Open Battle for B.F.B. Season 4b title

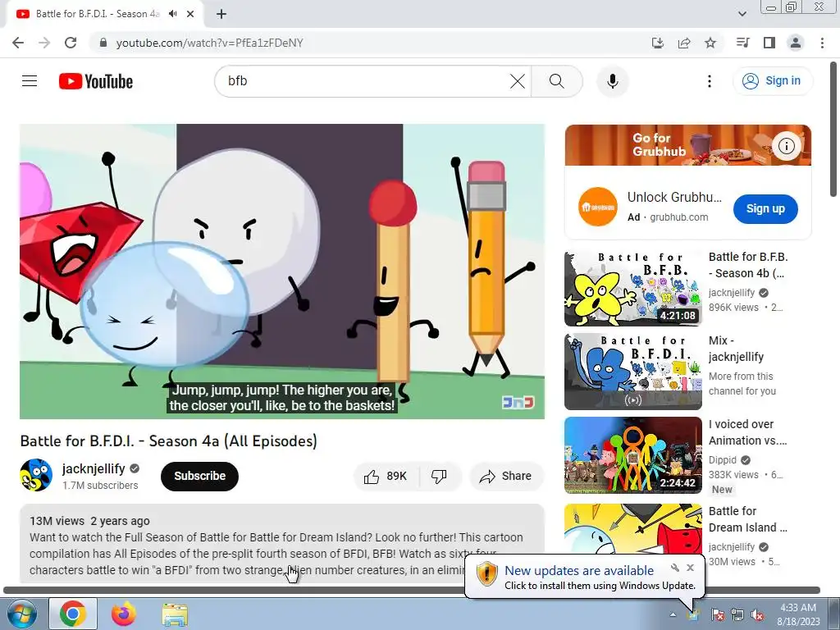point(748,265)
